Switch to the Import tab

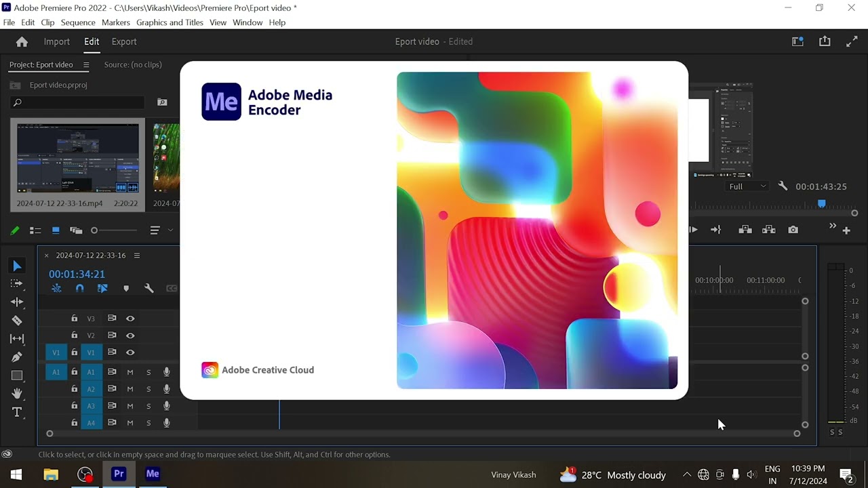click(57, 41)
